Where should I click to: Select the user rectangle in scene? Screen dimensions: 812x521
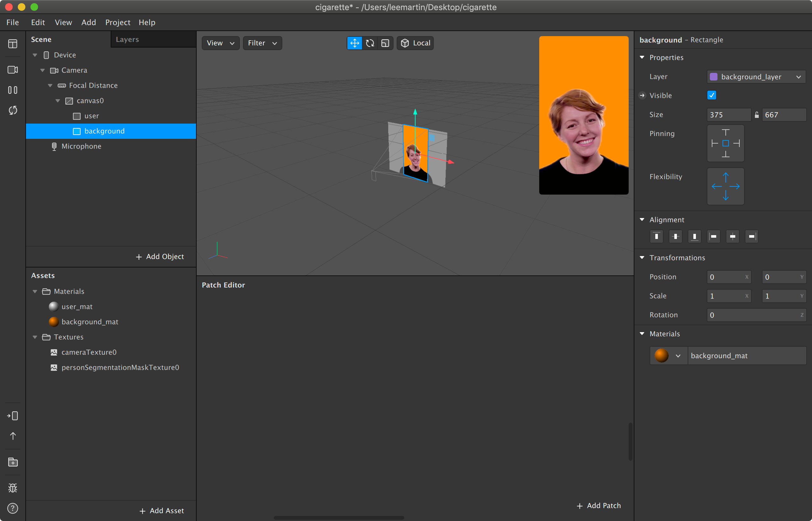click(x=111, y=116)
